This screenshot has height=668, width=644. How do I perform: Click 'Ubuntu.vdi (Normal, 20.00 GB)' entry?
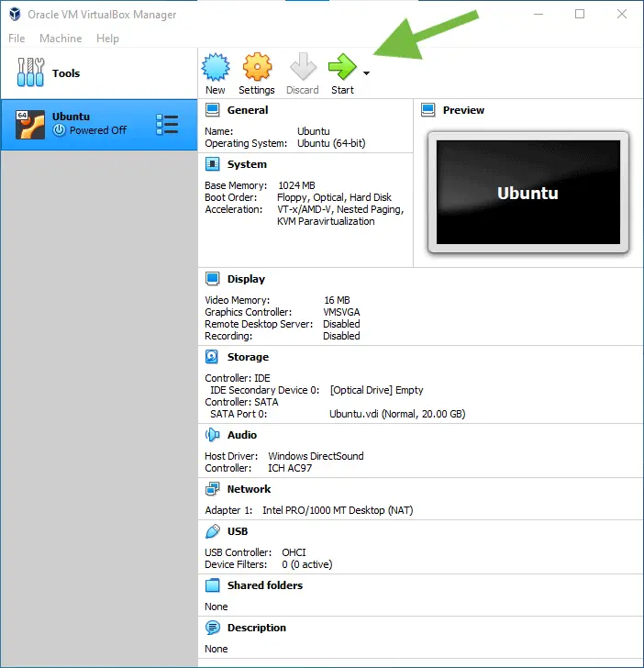(x=397, y=414)
